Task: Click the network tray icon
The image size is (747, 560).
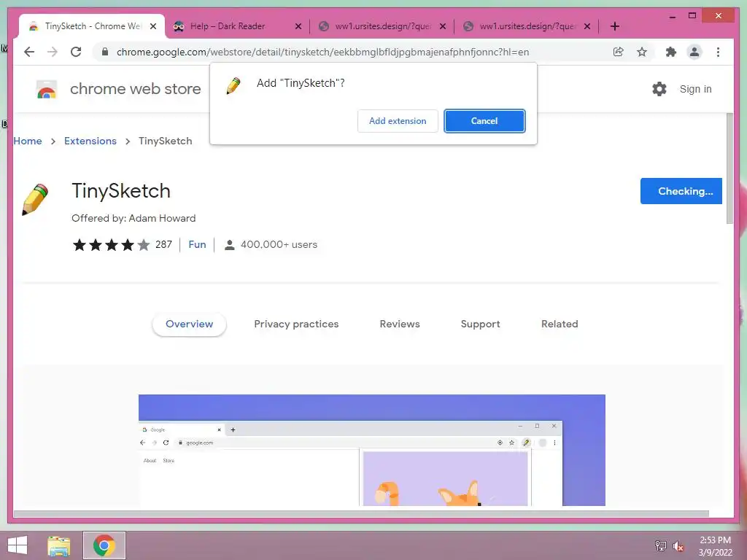Action: pos(660,546)
